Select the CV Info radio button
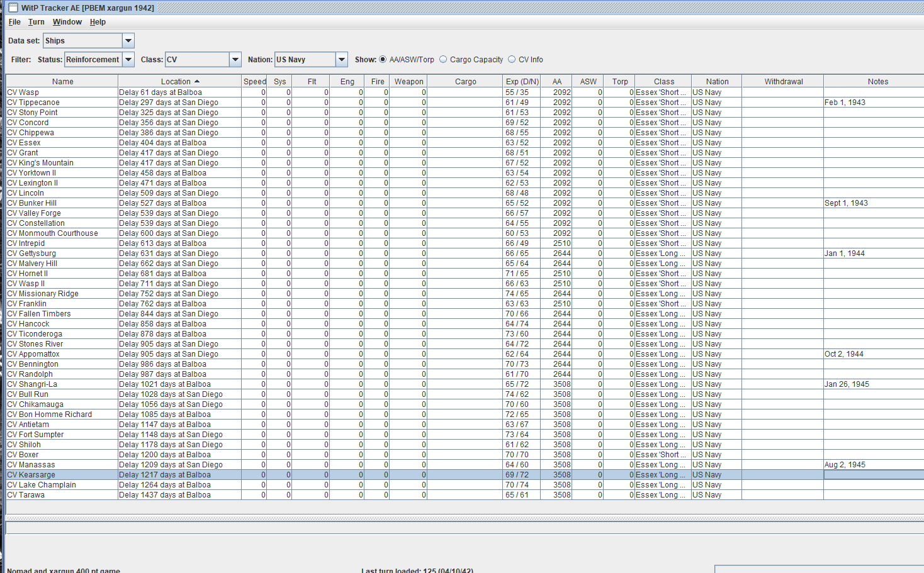This screenshot has height=573, width=924. click(x=512, y=60)
